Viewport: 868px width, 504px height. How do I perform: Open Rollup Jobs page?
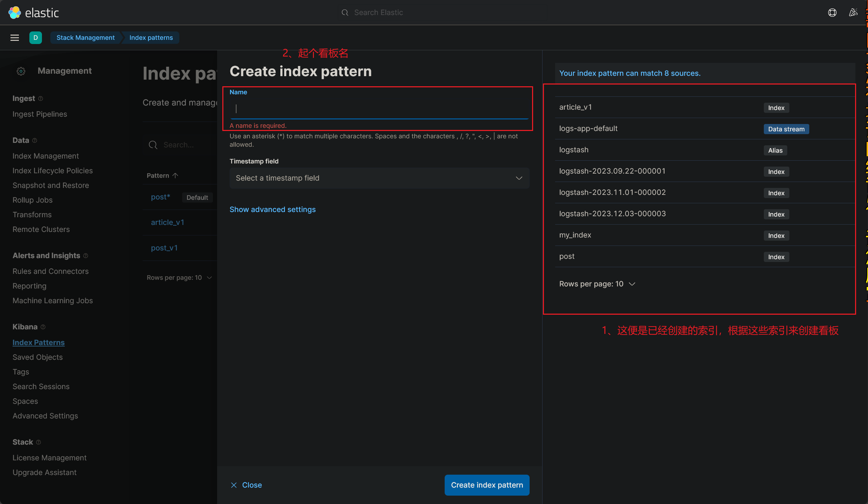tap(33, 200)
